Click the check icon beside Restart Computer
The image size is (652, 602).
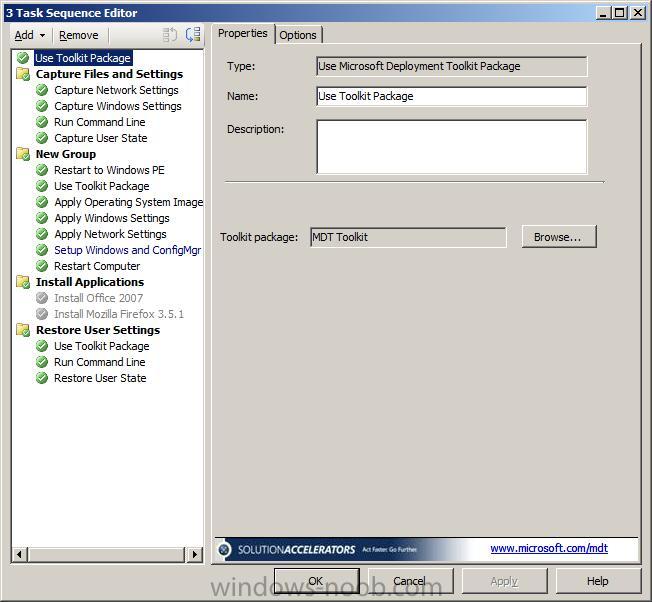(42, 266)
